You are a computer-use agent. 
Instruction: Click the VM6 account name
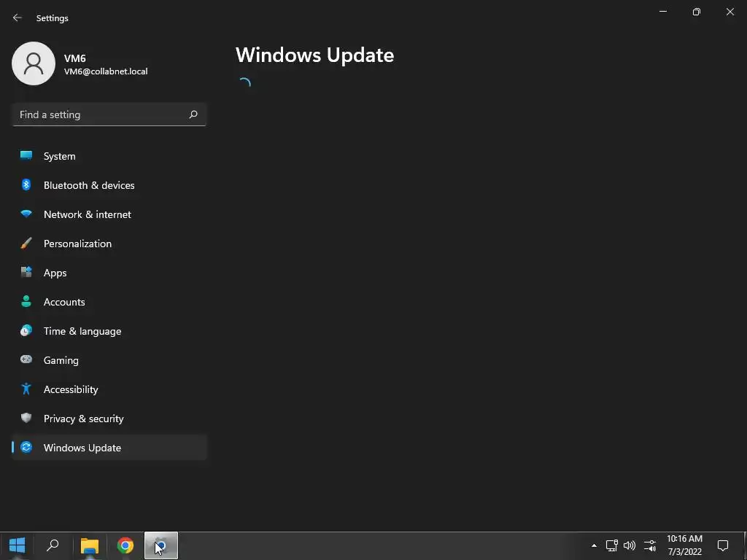point(75,58)
